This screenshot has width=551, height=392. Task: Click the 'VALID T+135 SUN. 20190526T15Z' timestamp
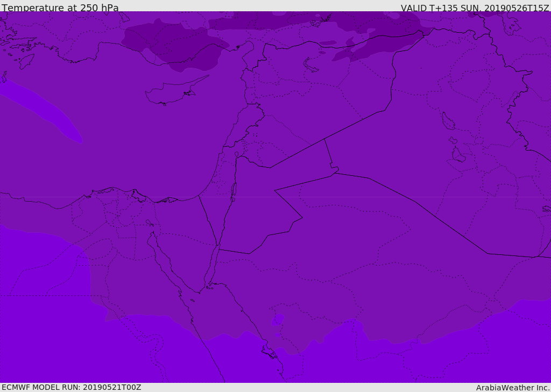[475, 8]
